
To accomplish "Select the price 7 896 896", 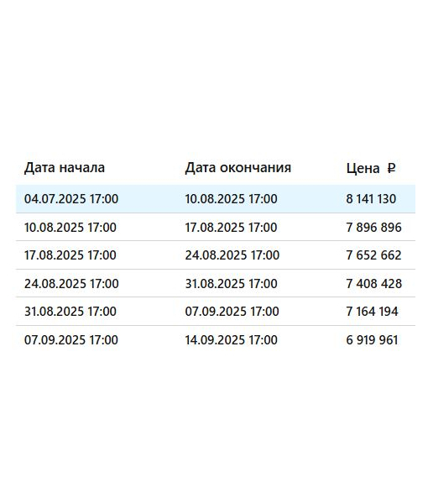I will [373, 228].
